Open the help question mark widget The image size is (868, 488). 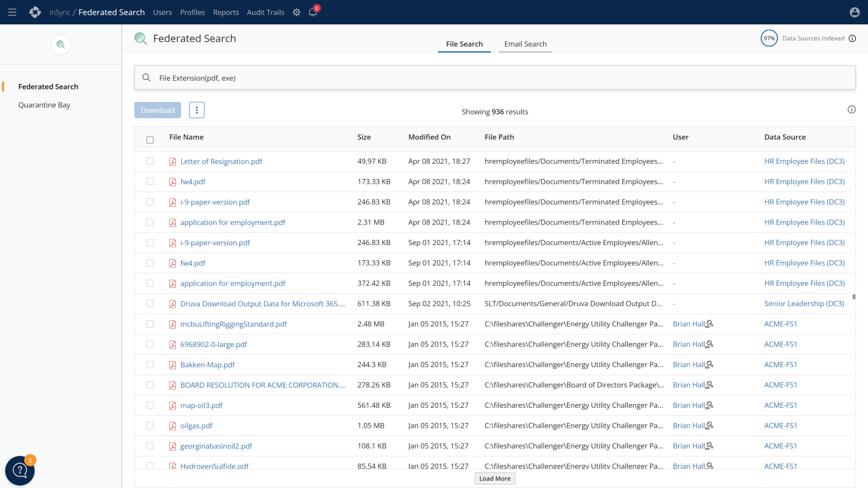tap(20, 470)
